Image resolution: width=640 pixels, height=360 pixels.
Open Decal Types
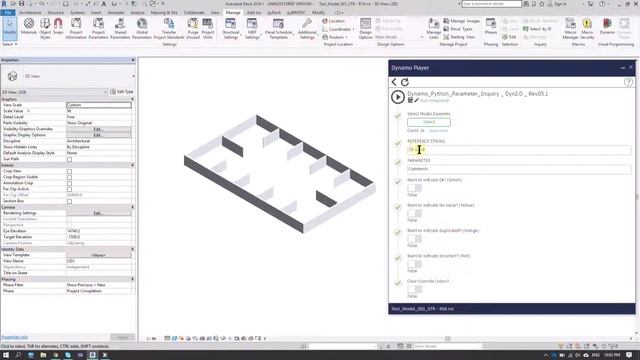(458, 29)
